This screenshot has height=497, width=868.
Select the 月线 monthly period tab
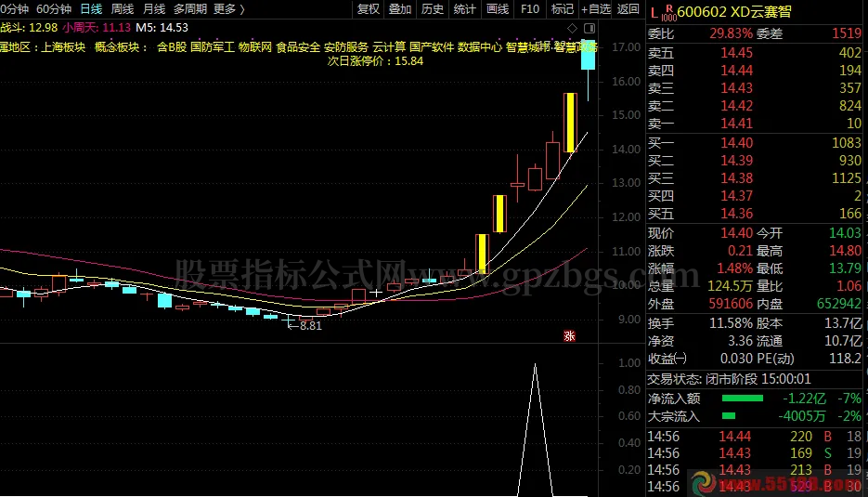(x=153, y=9)
